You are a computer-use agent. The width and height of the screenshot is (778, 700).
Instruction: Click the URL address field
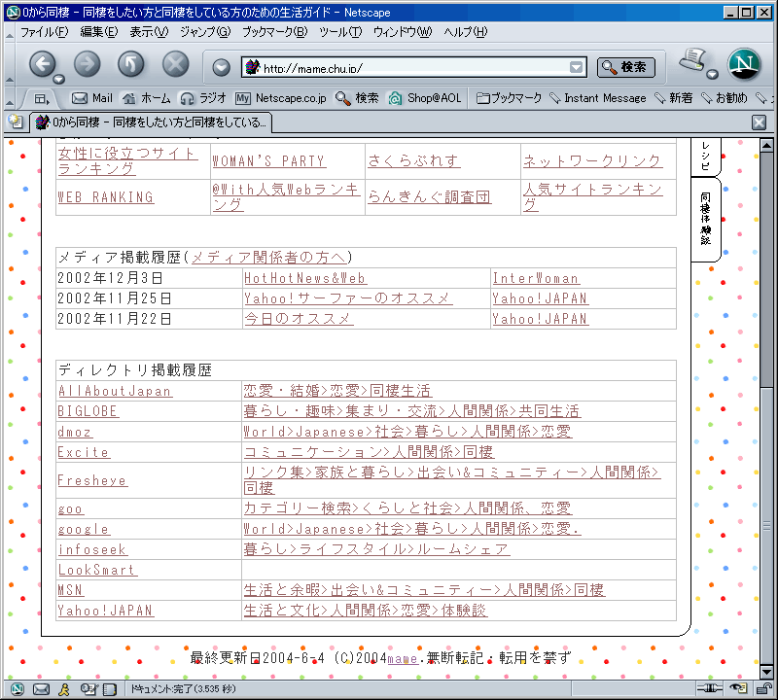(414, 67)
